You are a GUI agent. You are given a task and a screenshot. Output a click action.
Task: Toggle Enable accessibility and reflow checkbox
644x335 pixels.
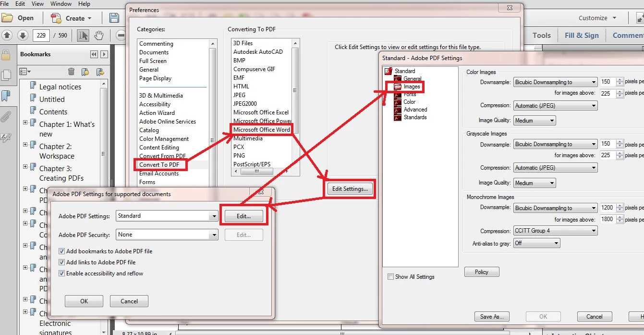61,273
